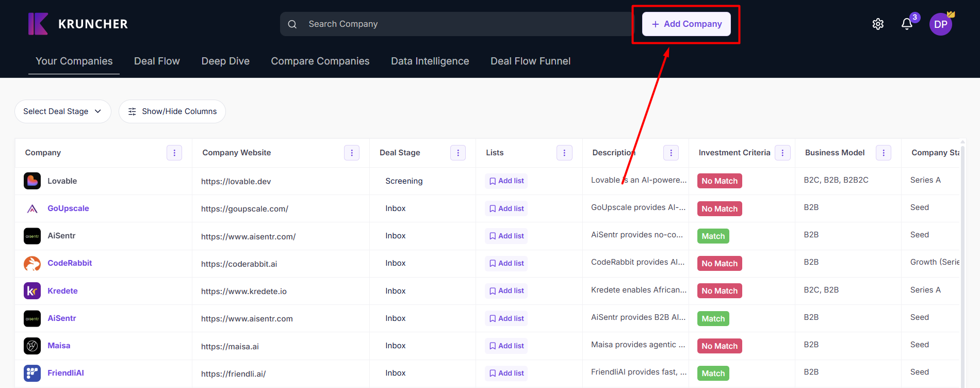
Task: Click the CodeRabbit company logo
Action: [x=32, y=263]
